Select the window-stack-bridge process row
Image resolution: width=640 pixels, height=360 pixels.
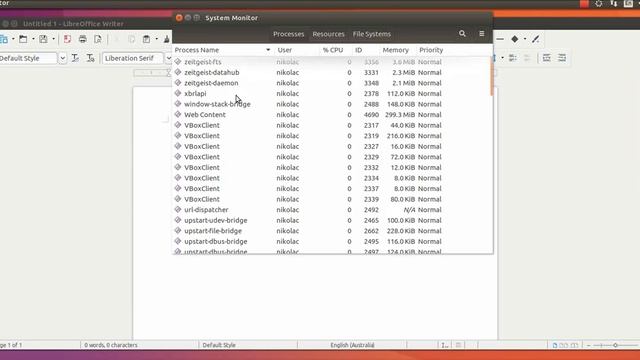331,104
